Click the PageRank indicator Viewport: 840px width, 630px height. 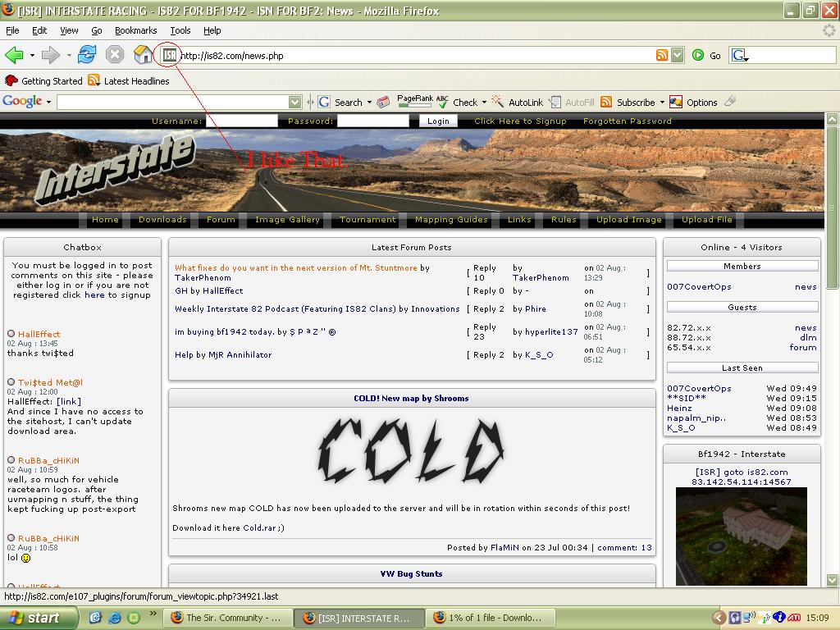point(414,101)
